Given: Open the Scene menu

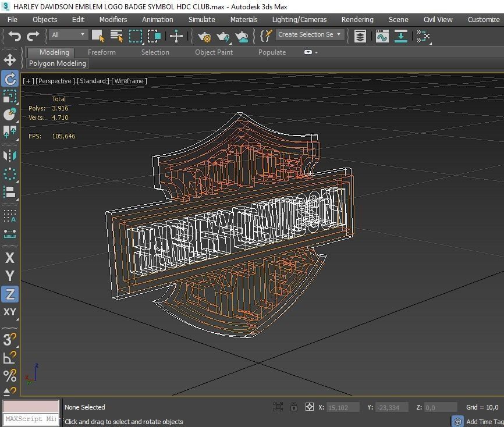Looking at the screenshot, I should coord(398,19).
